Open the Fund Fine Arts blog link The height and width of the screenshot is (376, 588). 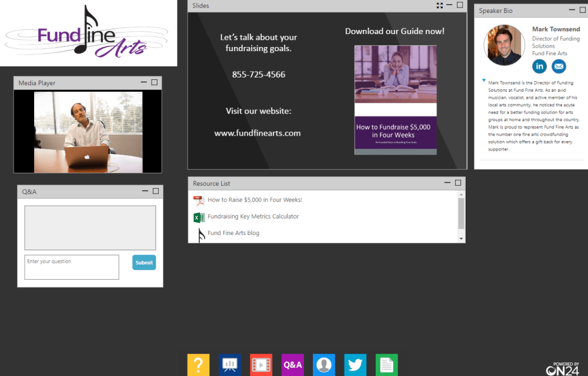[x=233, y=233]
